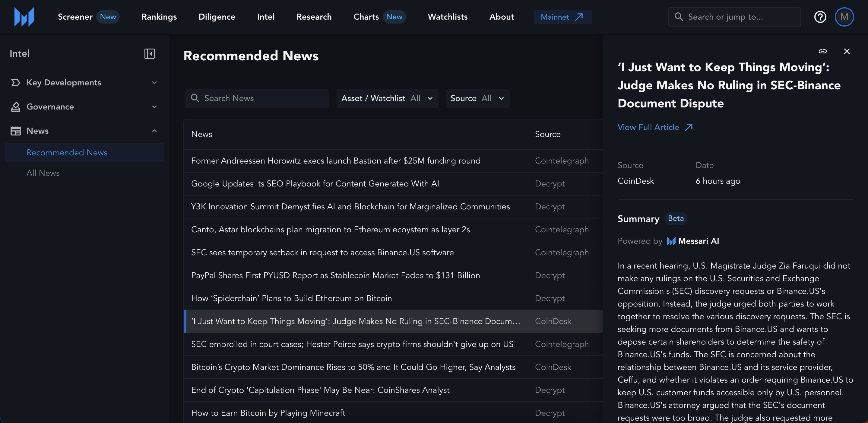Copy article link with chain icon
This screenshot has width=868, height=423.
point(822,51)
